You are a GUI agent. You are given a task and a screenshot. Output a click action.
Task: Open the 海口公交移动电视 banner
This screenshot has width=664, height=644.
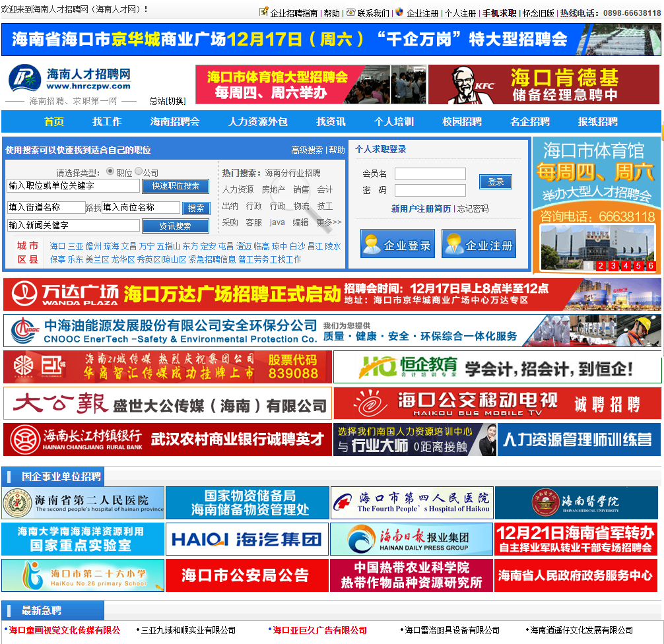[498, 403]
